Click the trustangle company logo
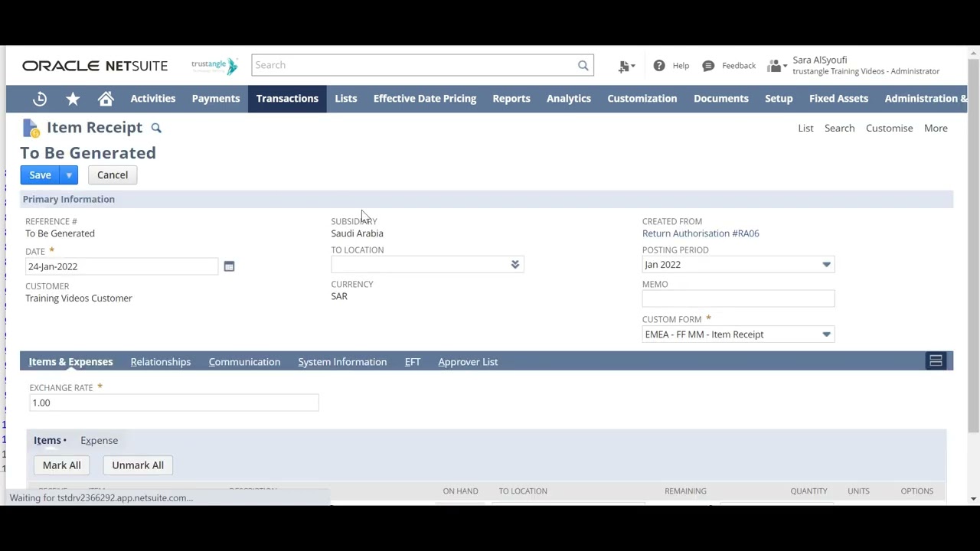The height and width of the screenshot is (551, 980). pyautogui.click(x=214, y=66)
